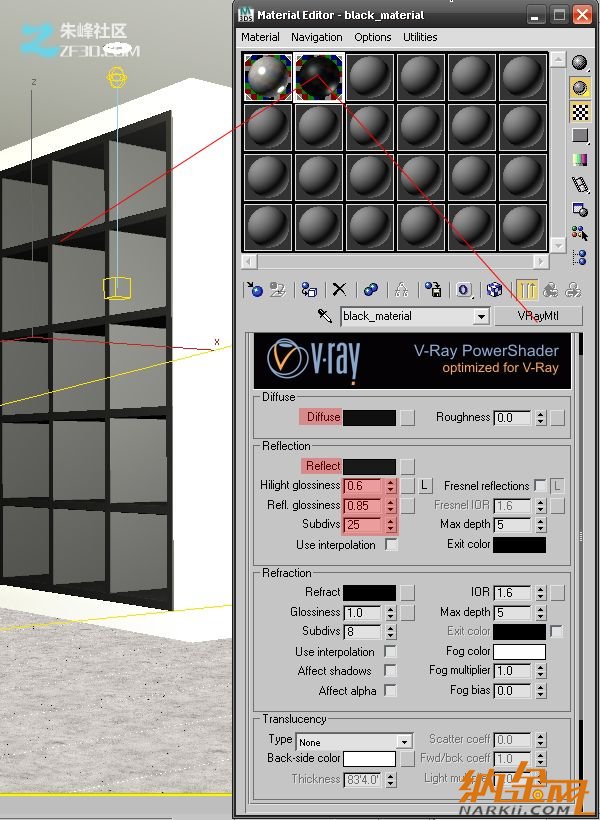Enable Fresnel reflections checkbox
600x820 pixels.
(540, 486)
